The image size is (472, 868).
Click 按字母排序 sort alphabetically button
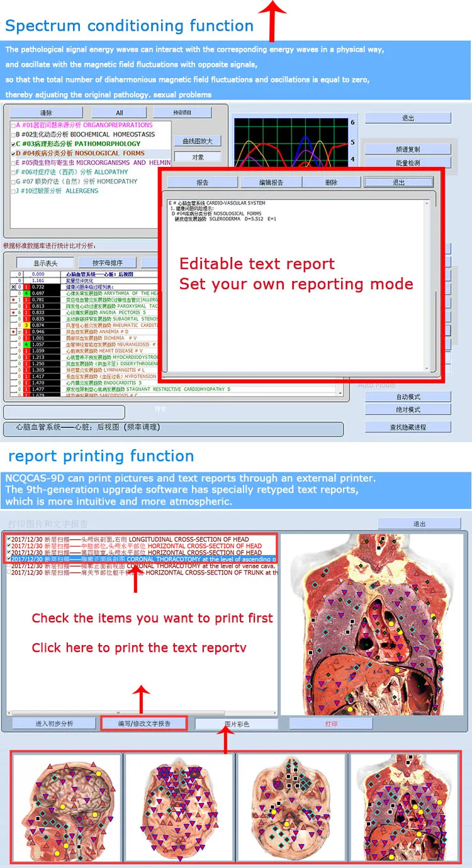[x=108, y=263]
